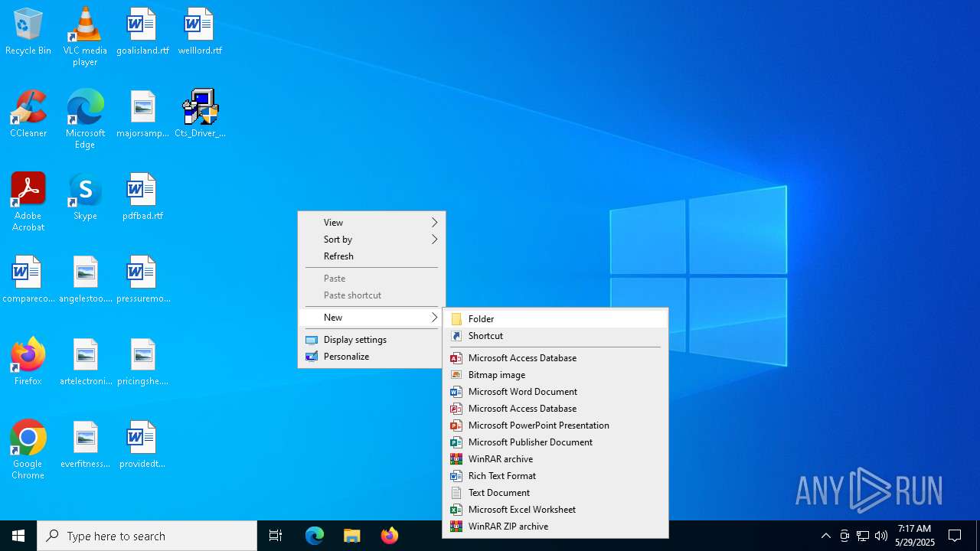Create new Microsoft Word Document
Screen dimensions: 980x551
pos(555,392)
